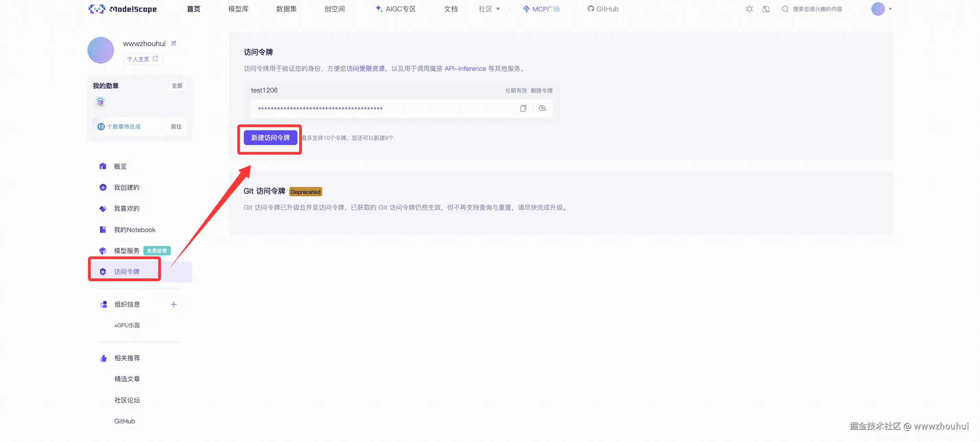Click the wwwzhouhui username text

point(144,43)
